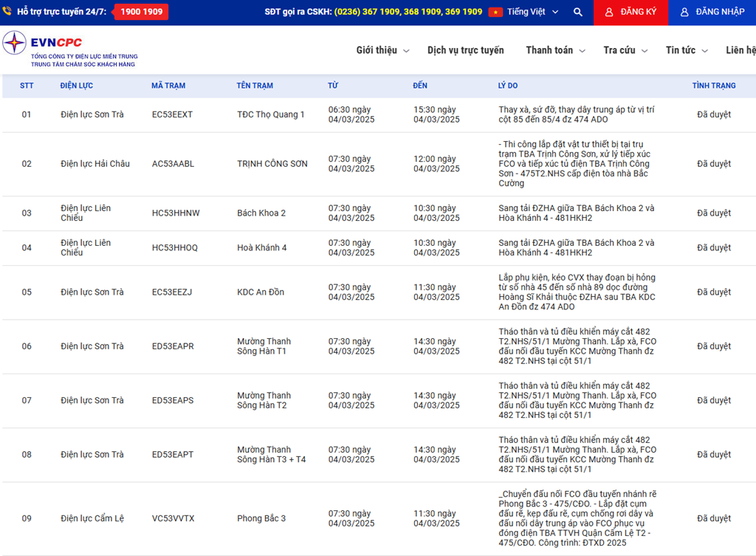This screenshot has width=756, height=556.
Task: Expand the Thanh toán menu
Action: pos(555,50)
